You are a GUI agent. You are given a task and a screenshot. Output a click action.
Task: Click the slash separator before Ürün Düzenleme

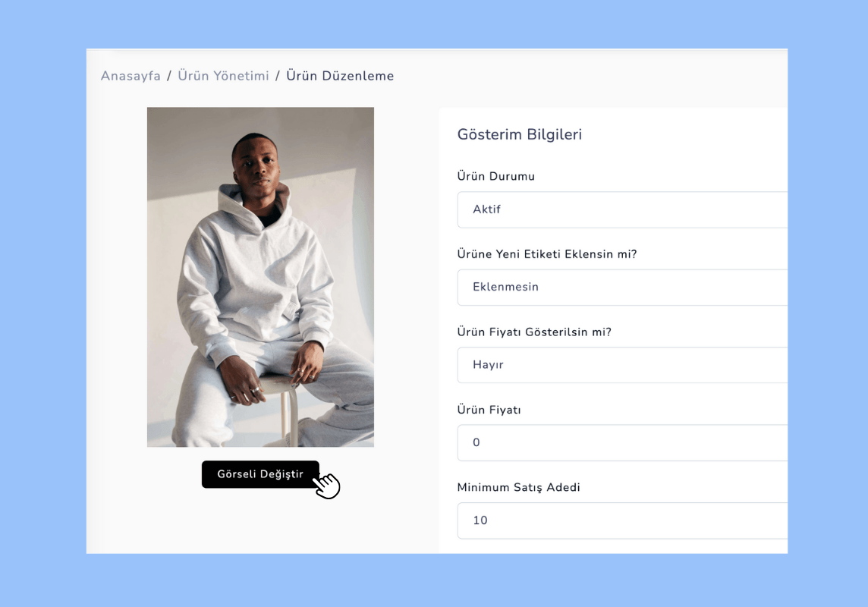278,76
